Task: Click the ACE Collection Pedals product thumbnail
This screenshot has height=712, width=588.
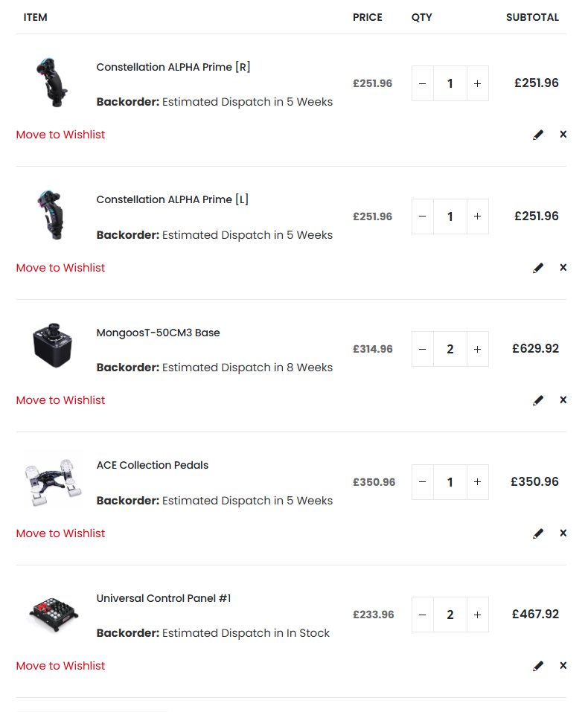Action: coord(51,482)
